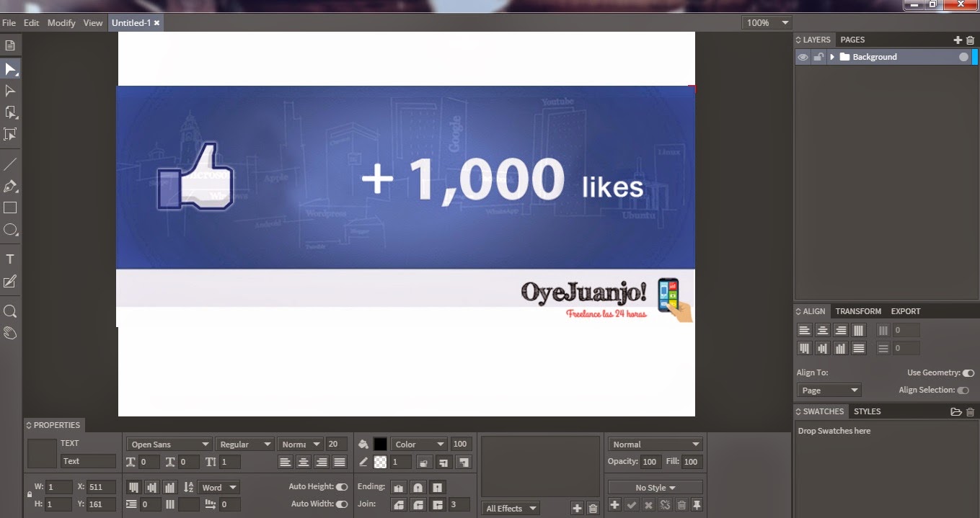Select the Line tool
The height and width of the screenshot is (518, 980).
pyautogui.click(x=10, y=164)
